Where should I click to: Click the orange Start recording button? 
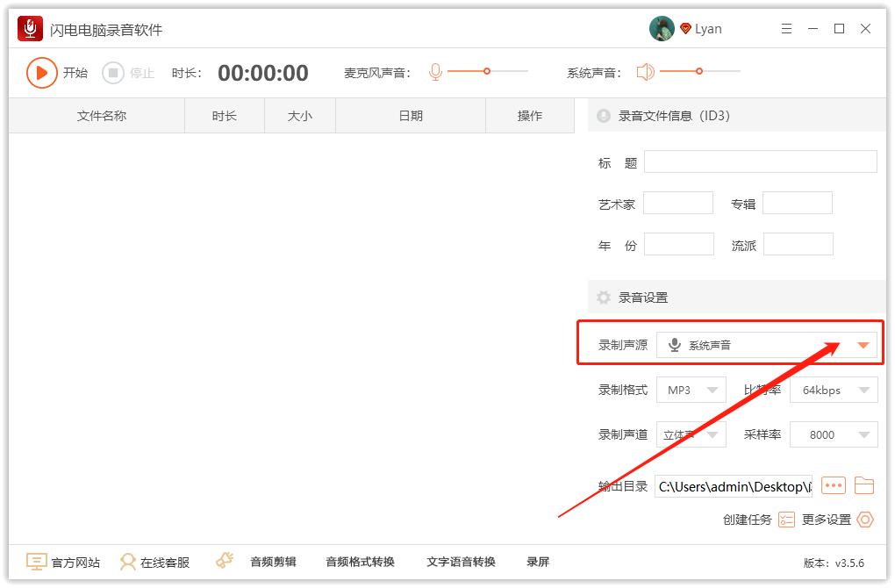point(41,73)
